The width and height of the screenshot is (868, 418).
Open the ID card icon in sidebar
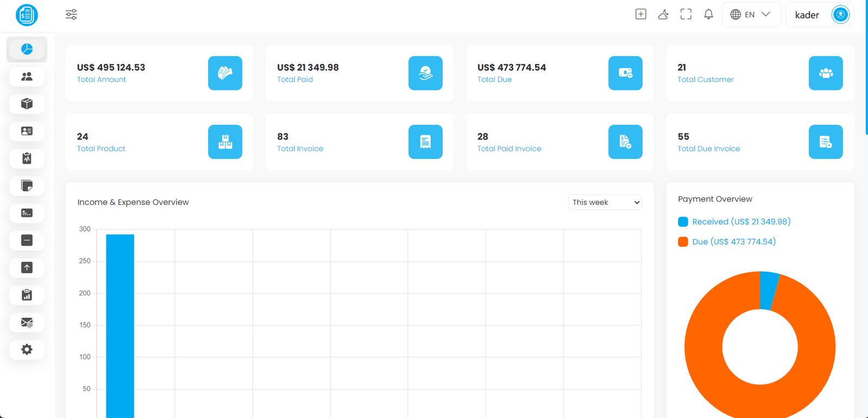(27, 131)
